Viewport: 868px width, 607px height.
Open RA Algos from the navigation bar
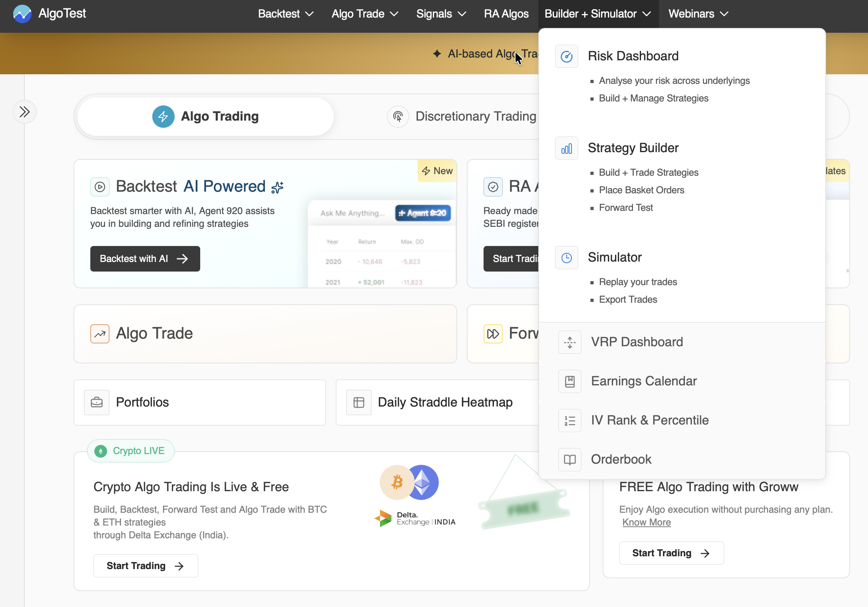point(506,14)
